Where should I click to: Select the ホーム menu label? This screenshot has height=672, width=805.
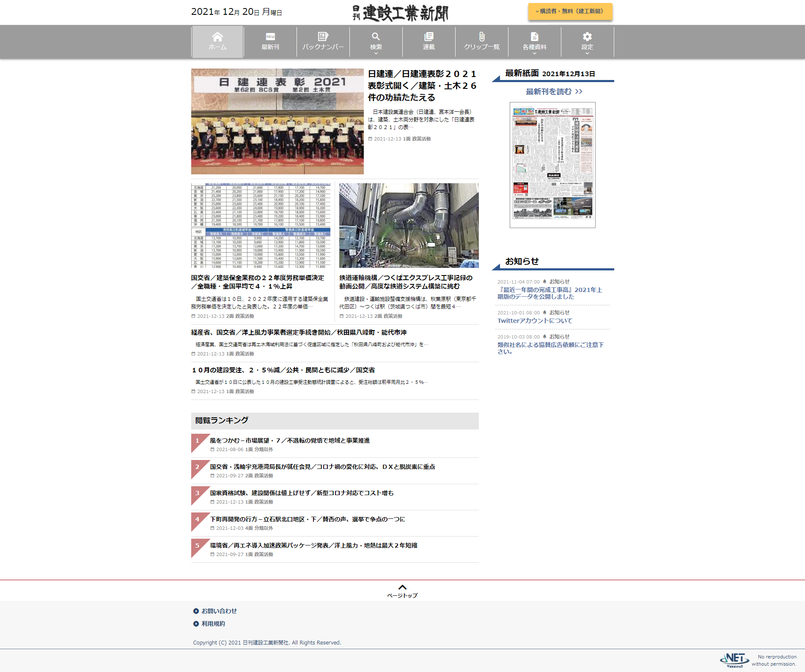217,47
